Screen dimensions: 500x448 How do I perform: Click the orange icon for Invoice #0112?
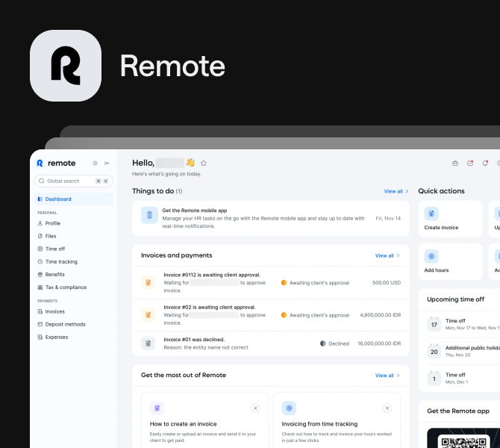point(149,283)
